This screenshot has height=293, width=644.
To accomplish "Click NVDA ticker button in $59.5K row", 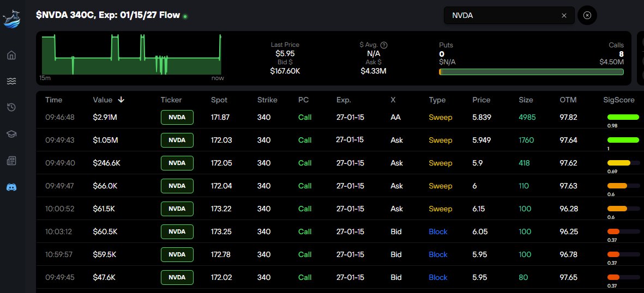I will [x=177, y=255].
